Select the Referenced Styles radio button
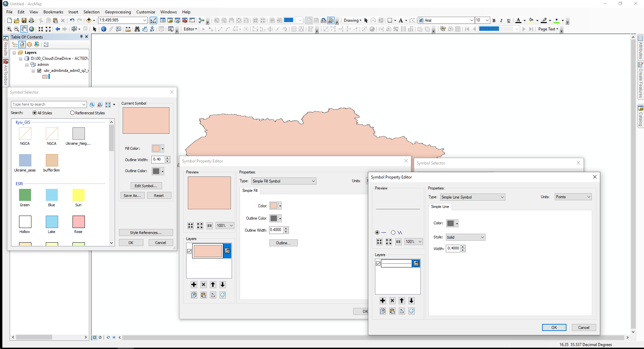Screen dimensions: 644x349 pos(72,113)
